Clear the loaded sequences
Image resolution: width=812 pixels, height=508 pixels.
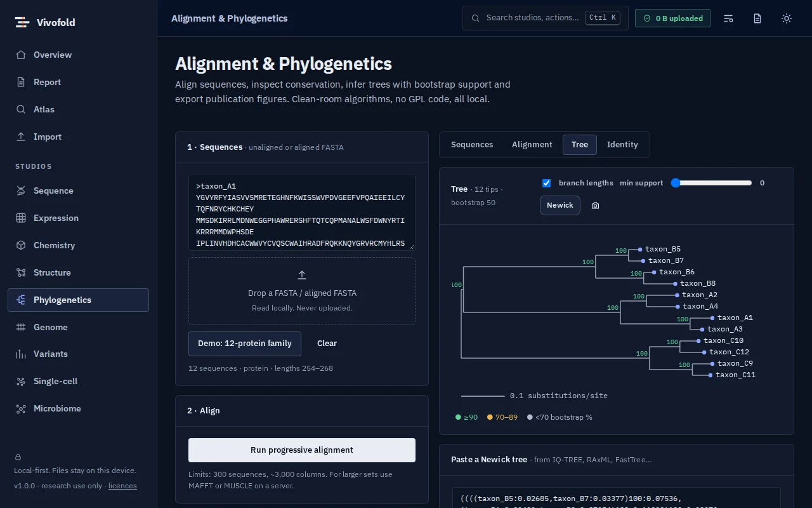327,344
